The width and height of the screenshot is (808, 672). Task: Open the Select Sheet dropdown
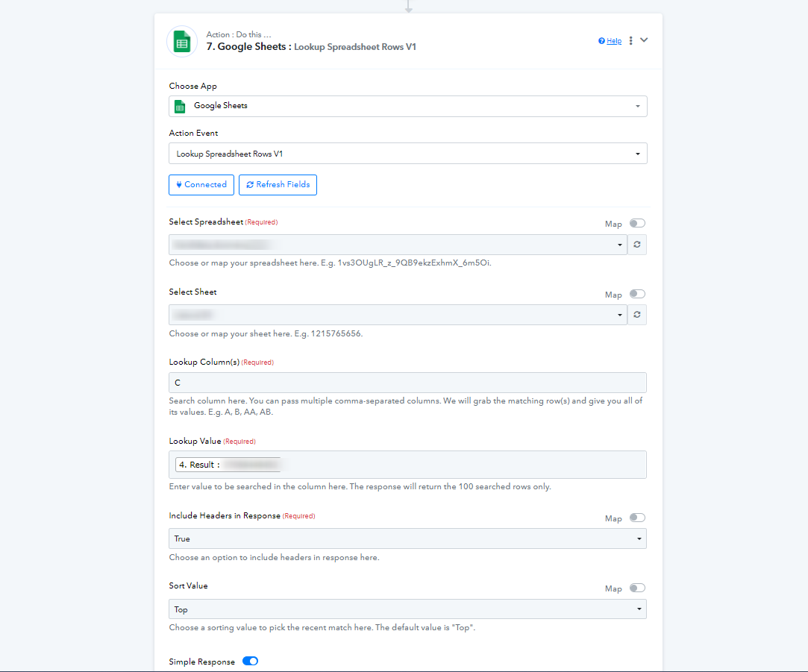click(398, 315)
